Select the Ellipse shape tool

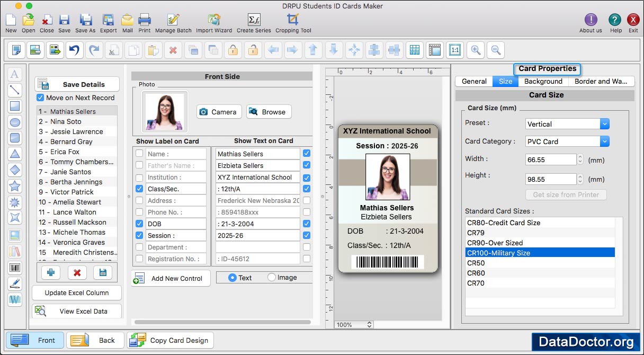point(15,122)
